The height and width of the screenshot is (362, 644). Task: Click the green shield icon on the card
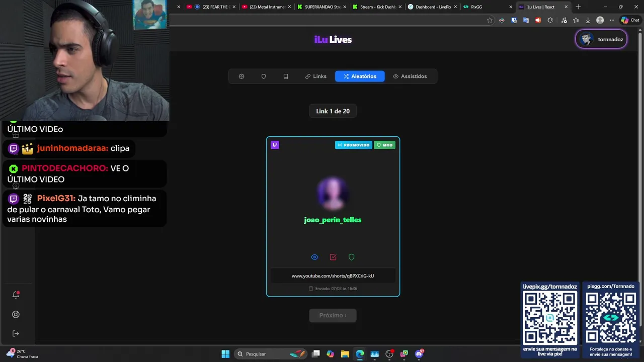[352, 257]
